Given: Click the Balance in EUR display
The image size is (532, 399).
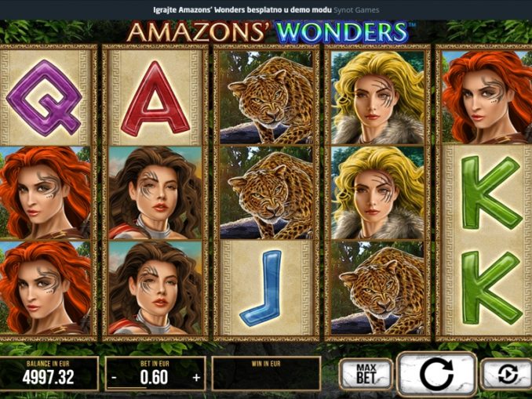Looking at the screenshot, I should pyautogui.click(x=48, y=374).
